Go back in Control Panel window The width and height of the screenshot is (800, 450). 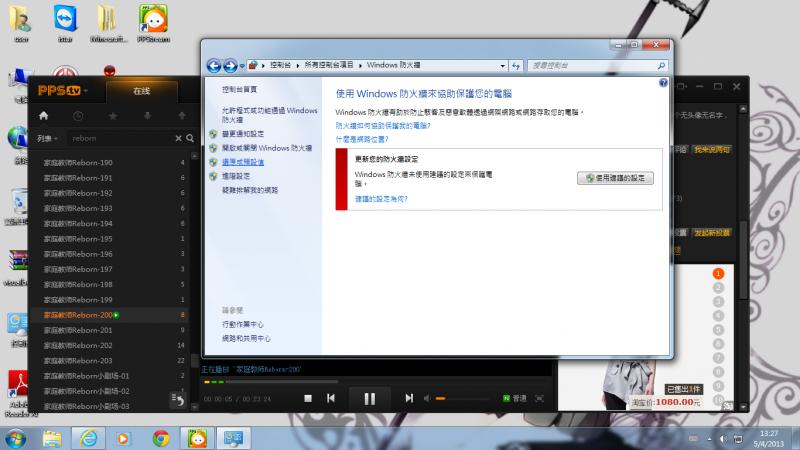[x=214, y=65]
